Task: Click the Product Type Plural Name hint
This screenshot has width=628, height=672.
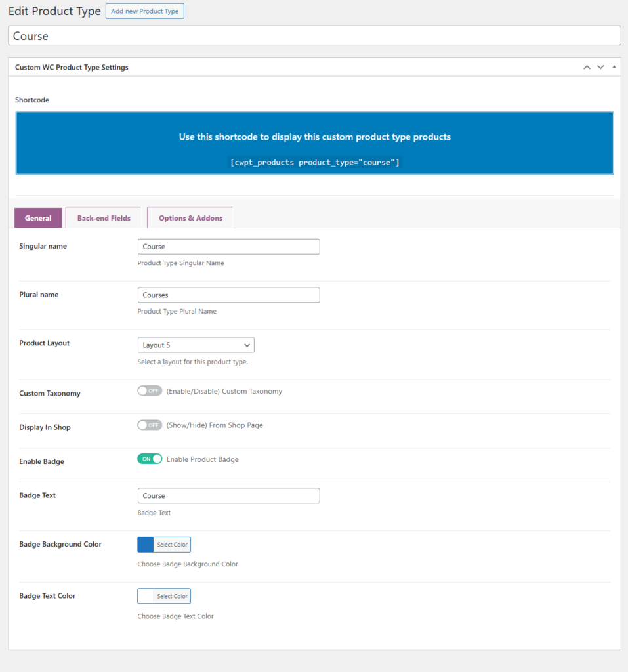Action: coord(177,312)
